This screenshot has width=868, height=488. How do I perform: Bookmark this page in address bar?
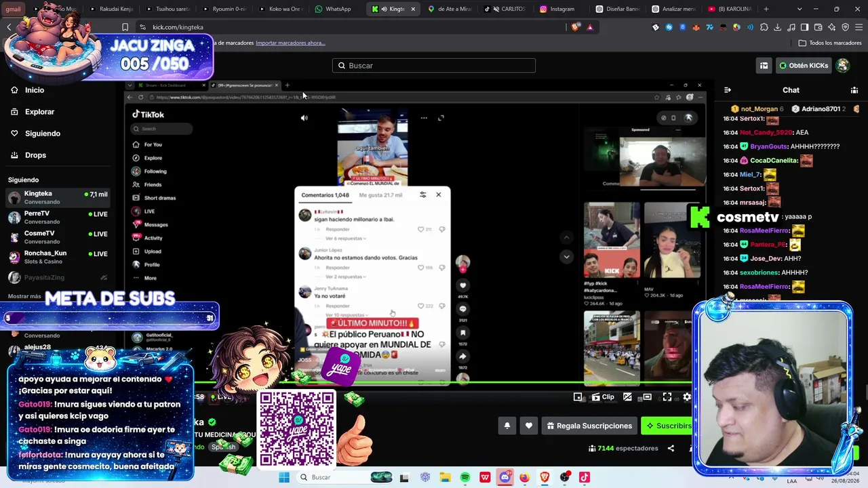125,27
